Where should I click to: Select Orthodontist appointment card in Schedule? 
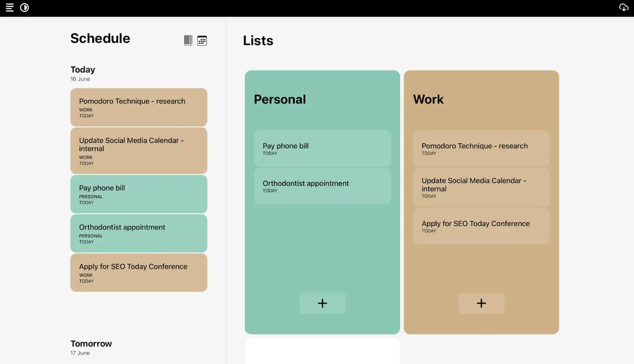(139, 233)
